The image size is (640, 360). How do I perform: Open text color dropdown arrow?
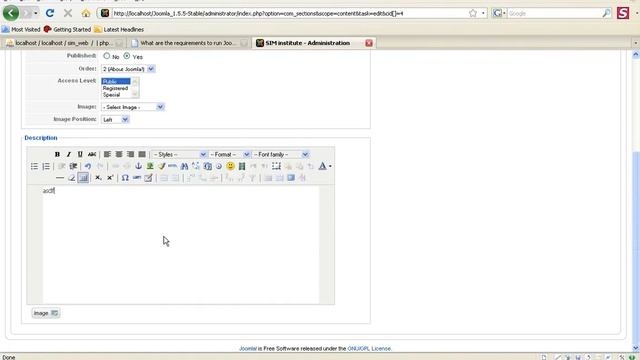[330, 166]
